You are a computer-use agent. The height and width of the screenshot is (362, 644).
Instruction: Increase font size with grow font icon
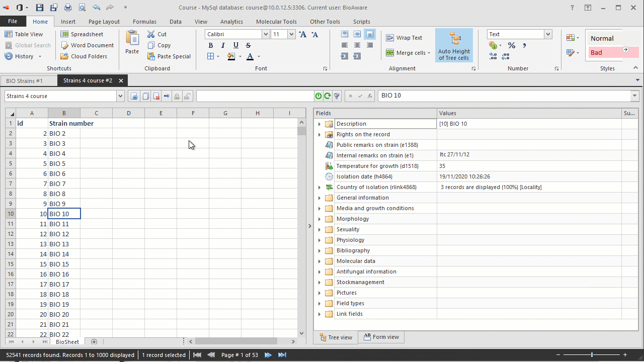[x=302, y=34]
